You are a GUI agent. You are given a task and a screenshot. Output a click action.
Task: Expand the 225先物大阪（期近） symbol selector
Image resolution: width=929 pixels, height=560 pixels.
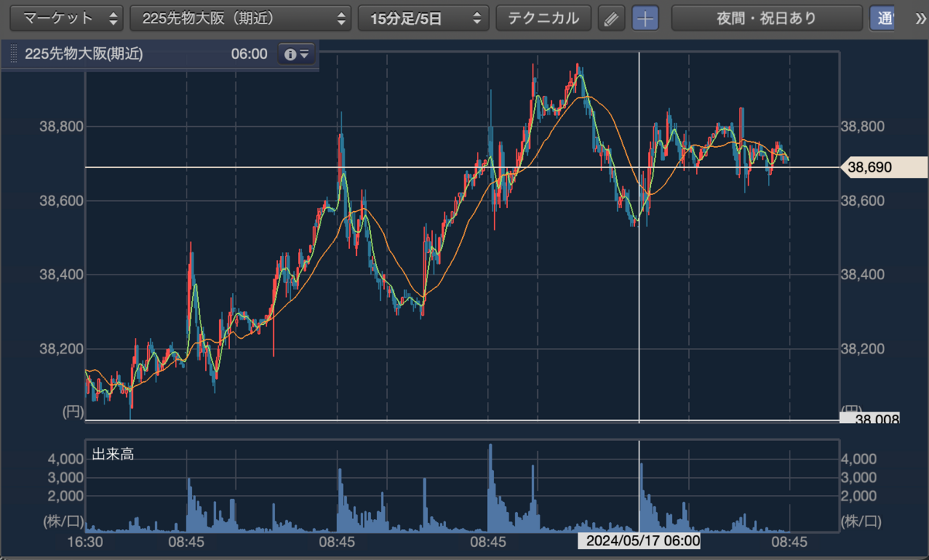click(x=240, y=19)
